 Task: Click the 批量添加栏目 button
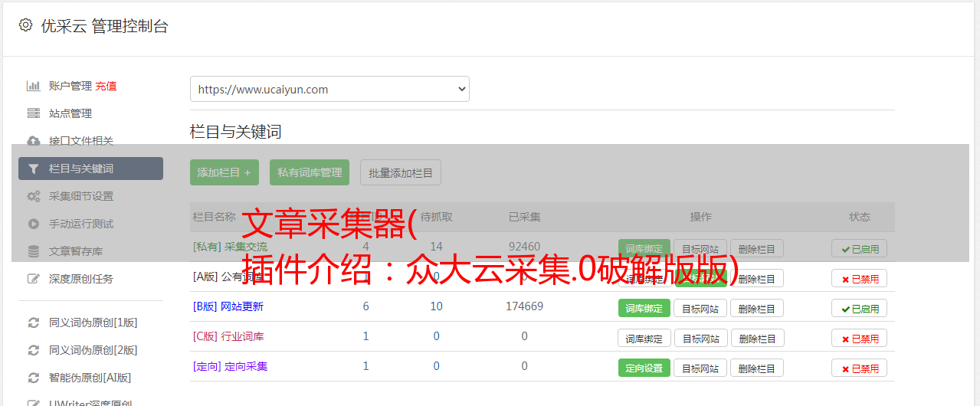[401, 172]
